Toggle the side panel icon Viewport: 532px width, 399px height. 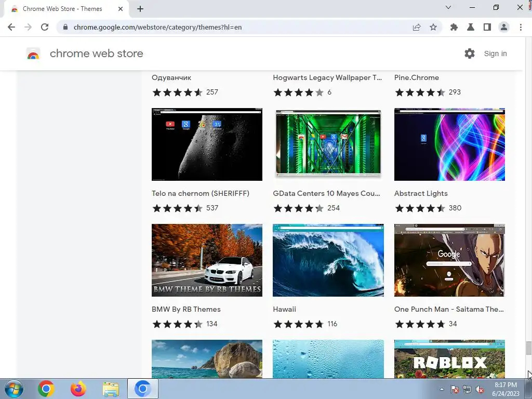pos(487,27)
